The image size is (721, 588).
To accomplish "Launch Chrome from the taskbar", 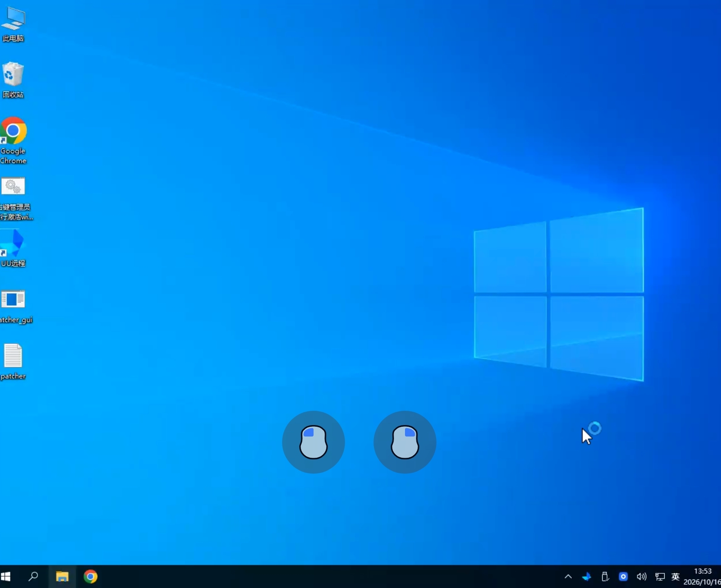I will click(x=91, y=577).
